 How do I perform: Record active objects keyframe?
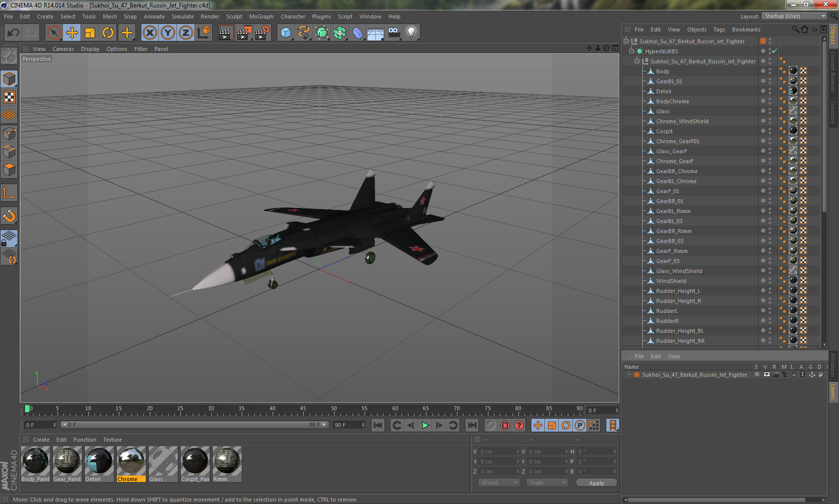coord(491,425)
